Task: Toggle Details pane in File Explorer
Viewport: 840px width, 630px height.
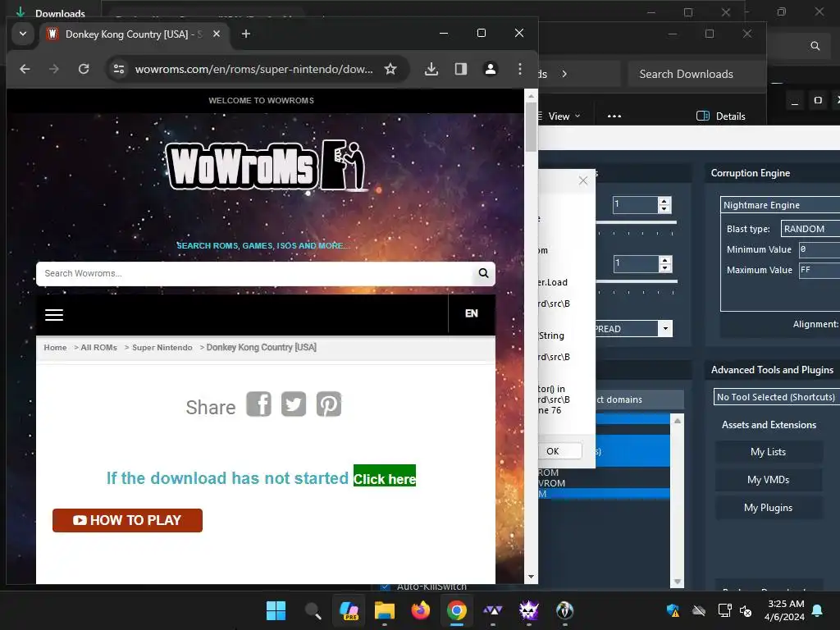Action: [720, 116]
